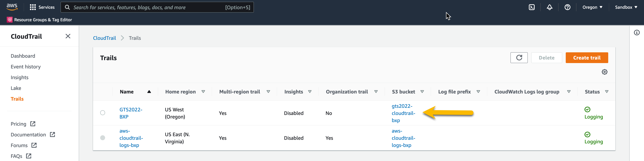Click the Create trail button
644x161 pixels.
(587, 58)
